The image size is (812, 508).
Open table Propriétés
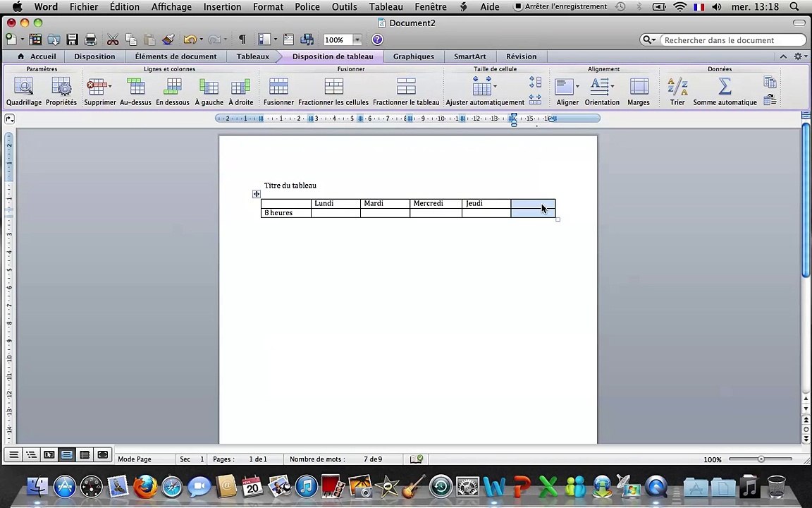(61, 92)
